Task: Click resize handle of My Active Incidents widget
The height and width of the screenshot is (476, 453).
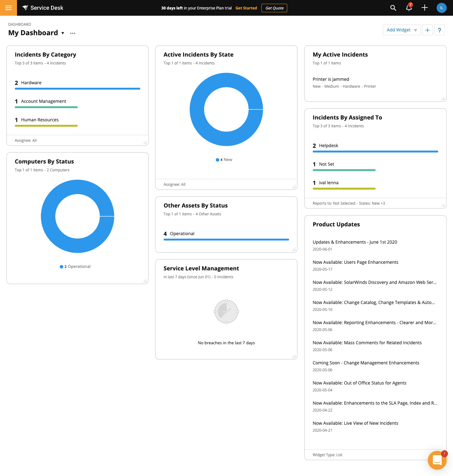Action: click(443, 98)
